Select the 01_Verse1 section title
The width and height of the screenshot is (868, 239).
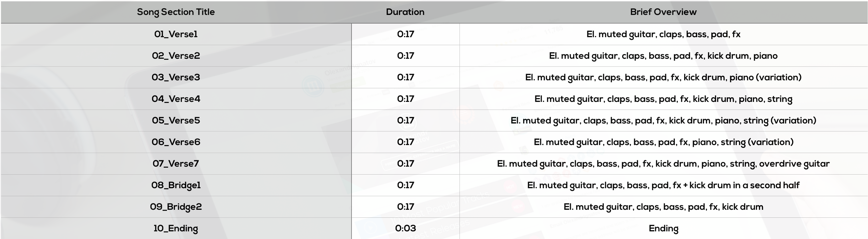tap(176, 34)
